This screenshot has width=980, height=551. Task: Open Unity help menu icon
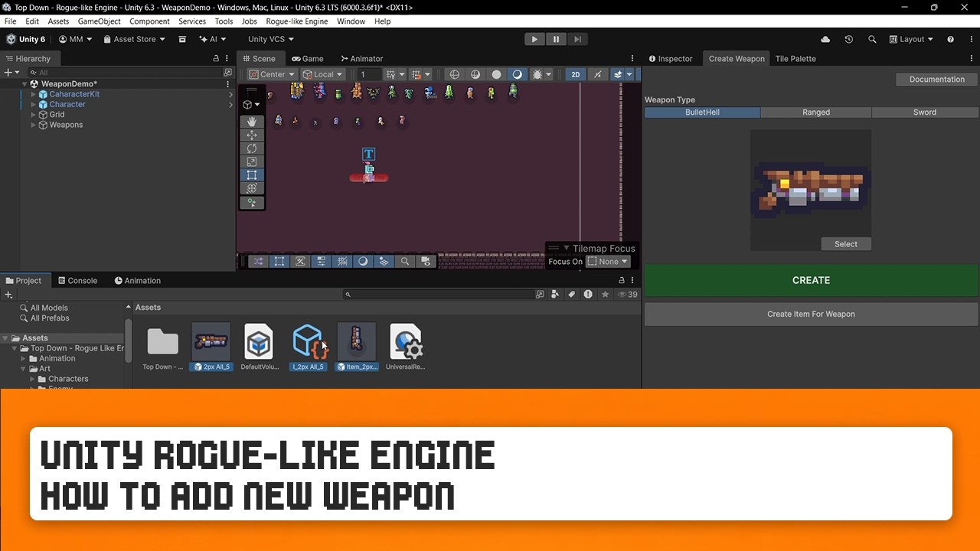951,39
